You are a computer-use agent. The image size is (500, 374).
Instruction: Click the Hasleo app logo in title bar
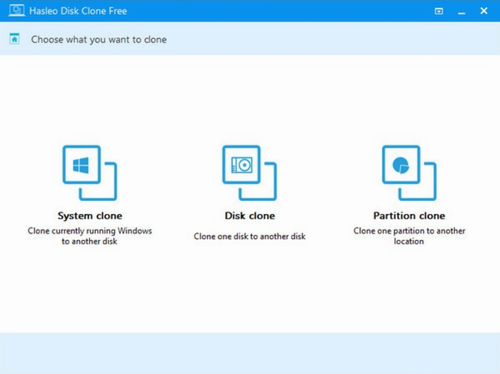[17, 11]
